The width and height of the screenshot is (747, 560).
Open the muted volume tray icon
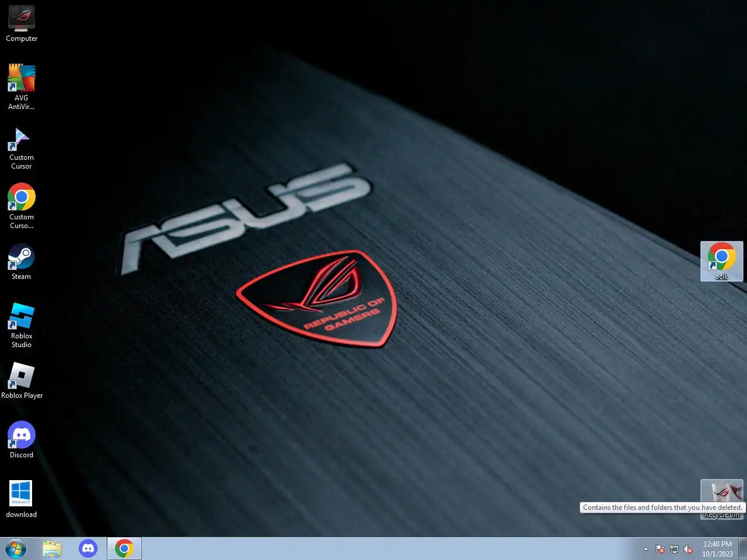point(688,549)
